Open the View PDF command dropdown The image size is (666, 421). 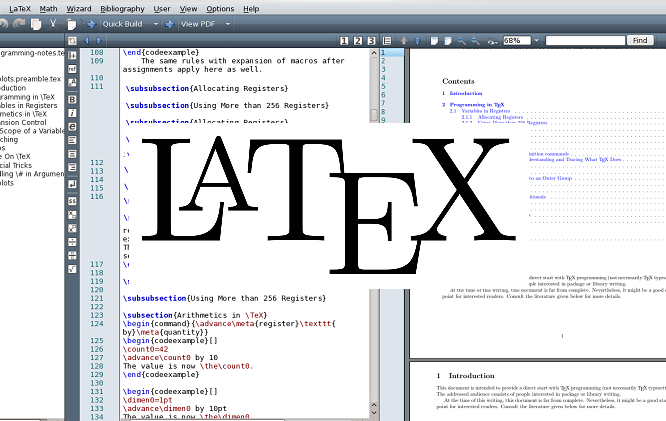[228, 24]
